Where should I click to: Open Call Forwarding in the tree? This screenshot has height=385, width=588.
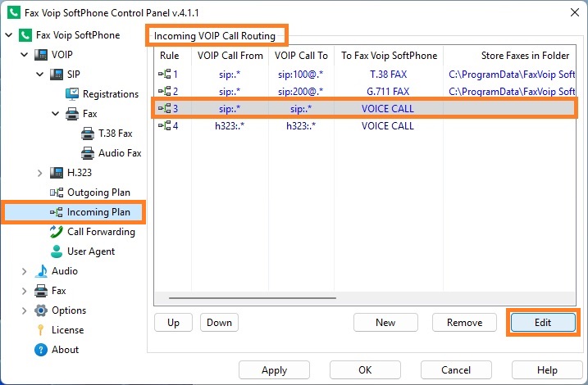(x=101, y=232)
